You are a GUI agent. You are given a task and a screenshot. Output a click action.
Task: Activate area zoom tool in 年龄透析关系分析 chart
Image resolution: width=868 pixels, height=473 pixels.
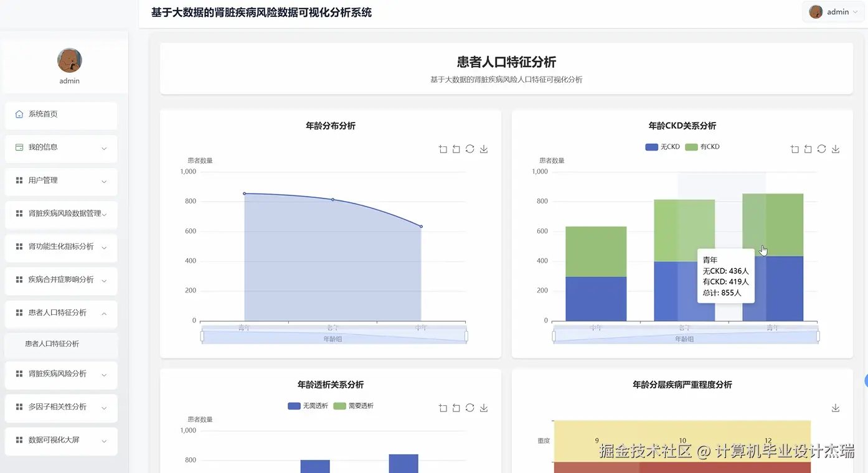coord(443,408)
